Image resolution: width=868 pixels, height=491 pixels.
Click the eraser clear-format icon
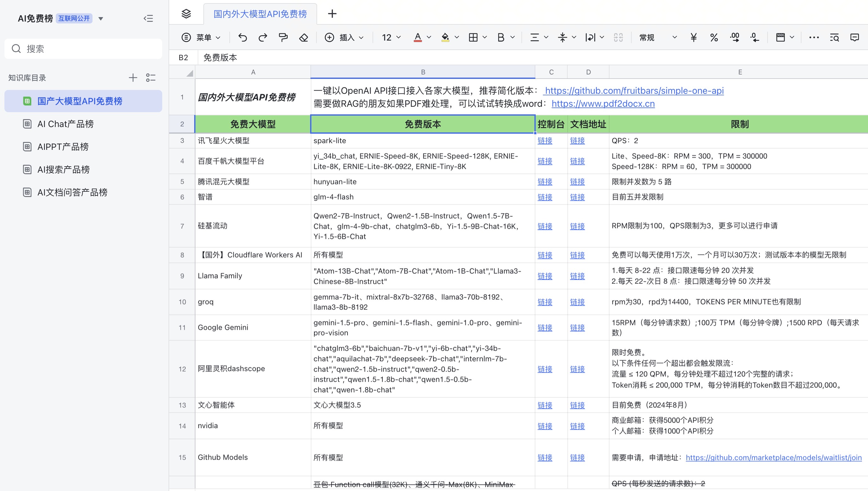(303, 37)
